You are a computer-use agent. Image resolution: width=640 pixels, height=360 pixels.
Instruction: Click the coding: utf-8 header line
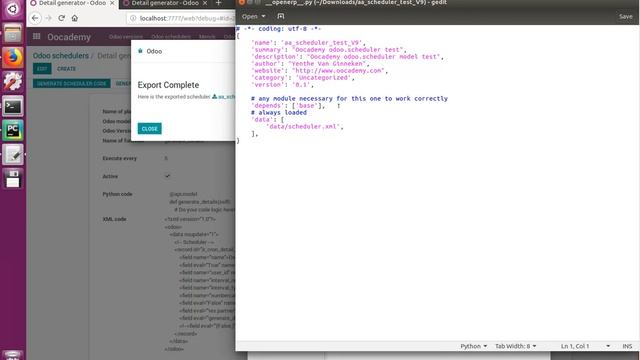(279, 29)
